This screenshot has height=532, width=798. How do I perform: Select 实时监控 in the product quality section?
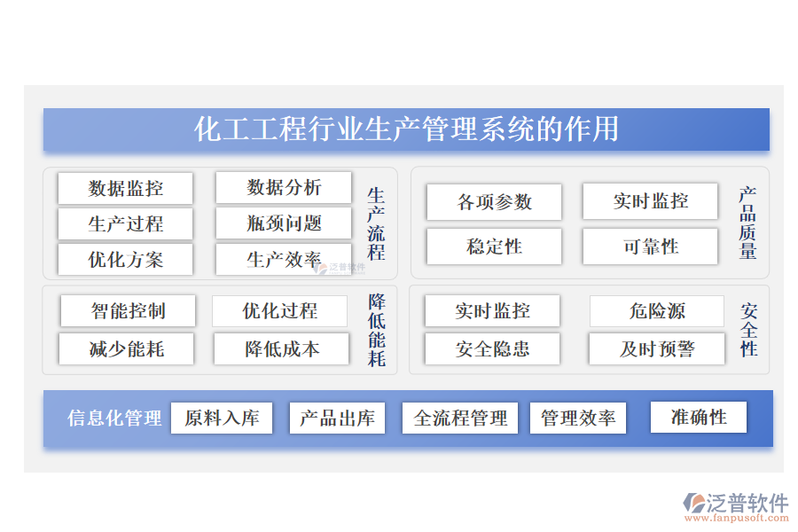[x=649, y=201]
